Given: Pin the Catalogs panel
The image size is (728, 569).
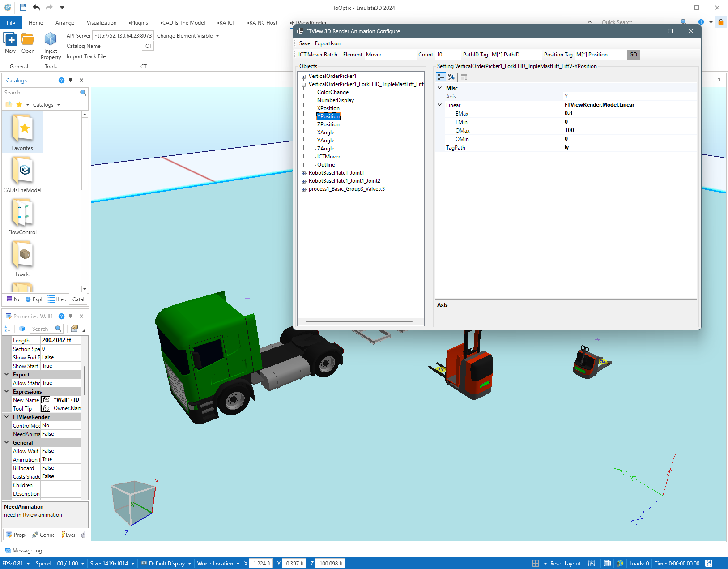Looking at the screenshot, I should (71, 80).
